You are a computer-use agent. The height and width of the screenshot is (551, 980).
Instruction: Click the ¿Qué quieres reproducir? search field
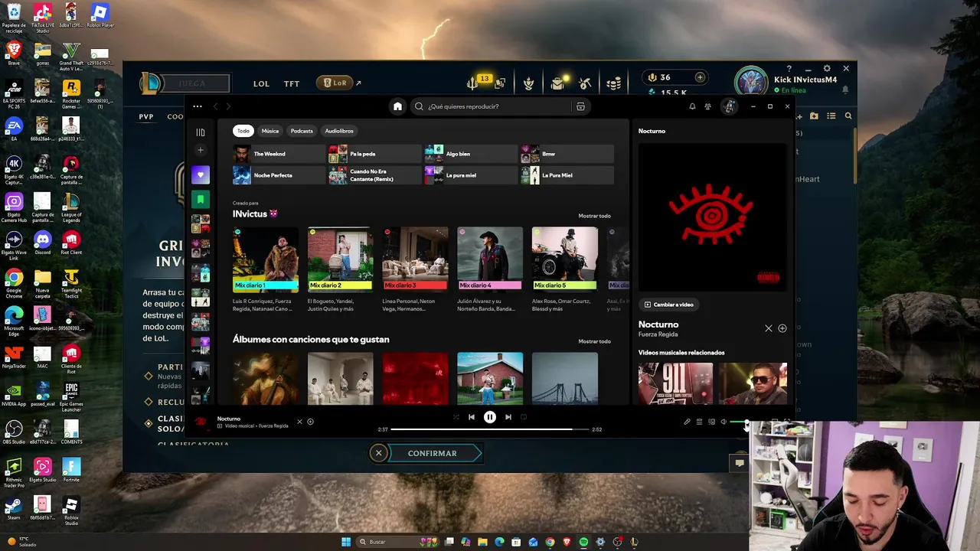490,106
